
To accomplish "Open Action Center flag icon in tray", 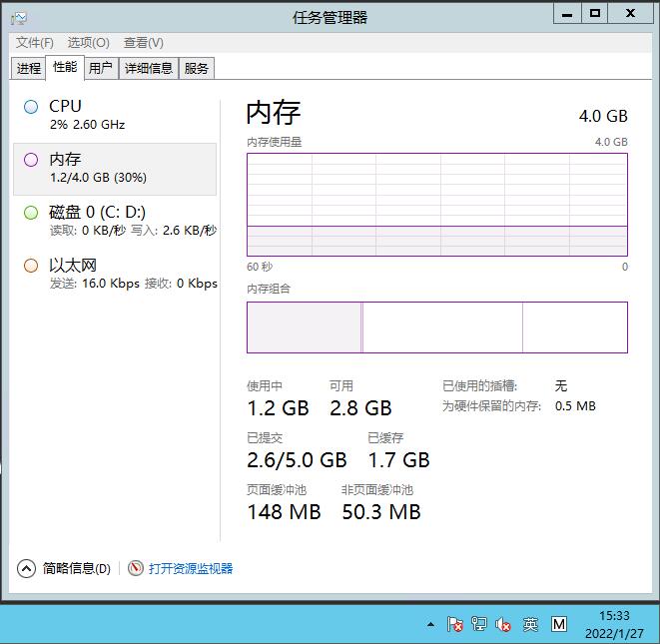I will (454, 624).
